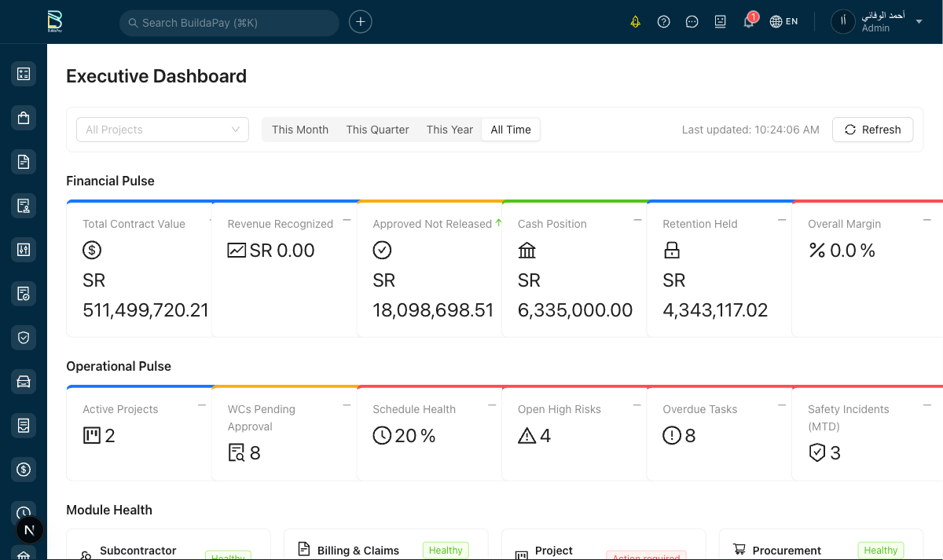Focus the Search BuildaPay field

point(229,23)
